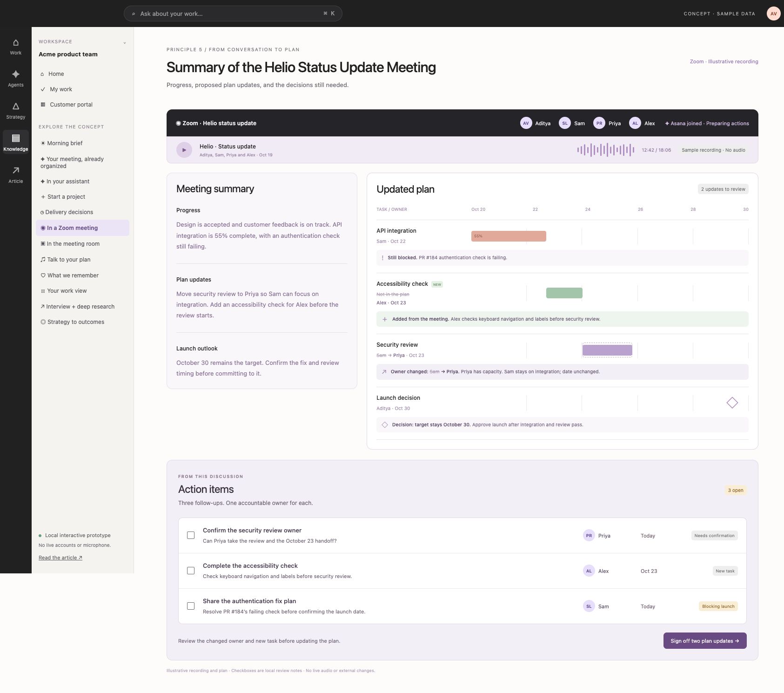Viewport: 784px width, 693px height.
Task: Check Share the authentication fix plan
Action: (191, 606)
